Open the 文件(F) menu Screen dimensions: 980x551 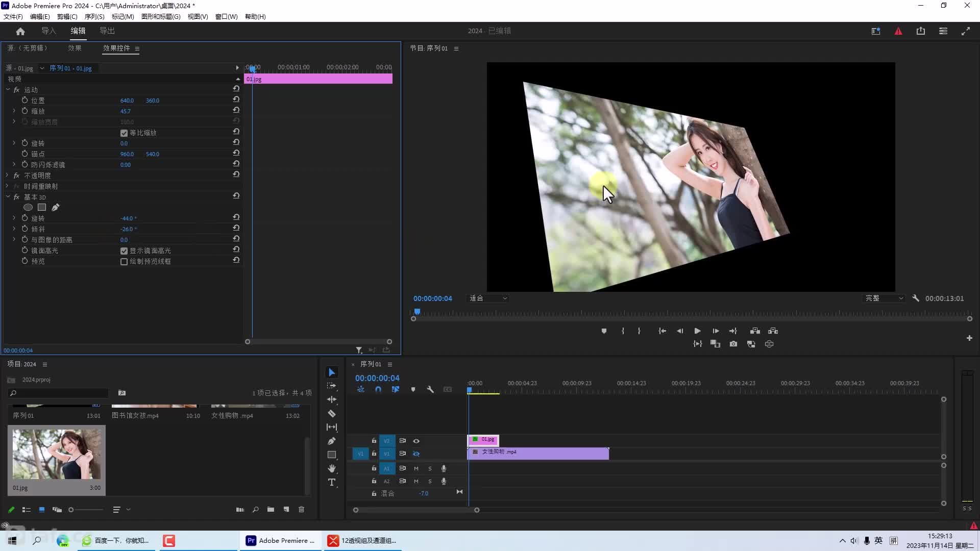(x=13, y=16)
